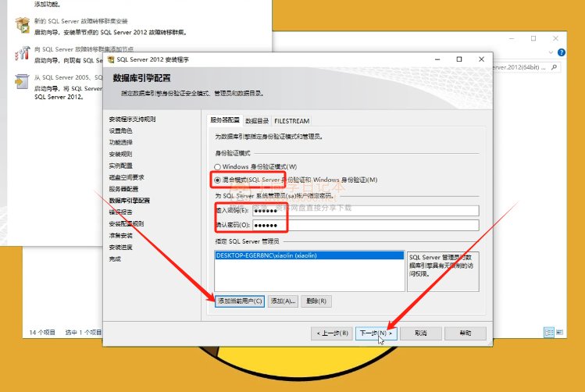
Task: Click the search magnifier in Explorer window
Action: (x=554, y=67)
